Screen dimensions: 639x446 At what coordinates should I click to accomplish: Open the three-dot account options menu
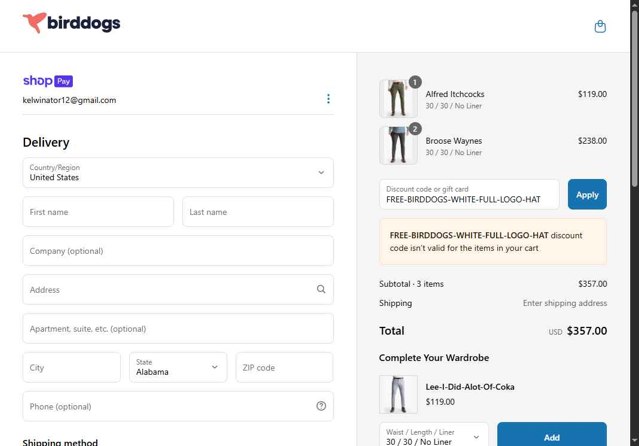point(328,99)
